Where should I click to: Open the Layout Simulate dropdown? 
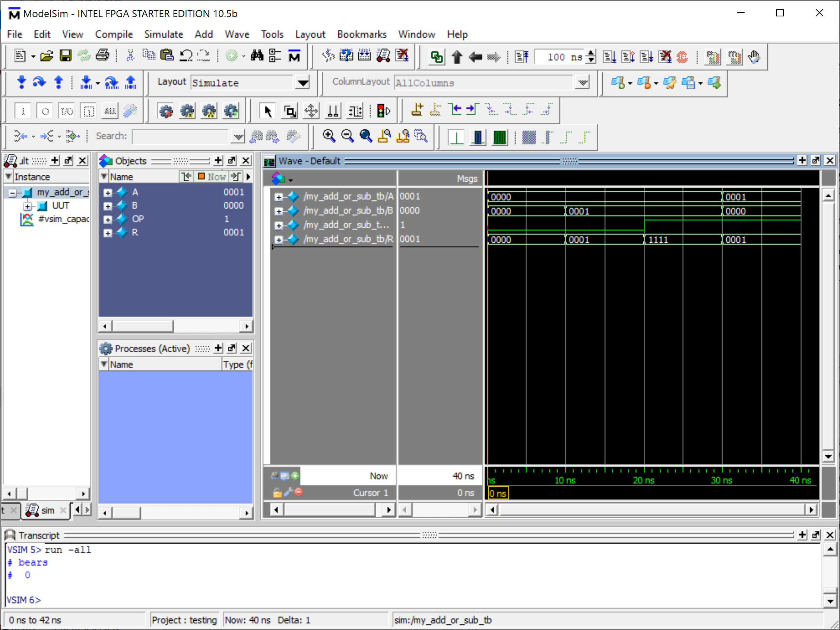pos(302,83)
